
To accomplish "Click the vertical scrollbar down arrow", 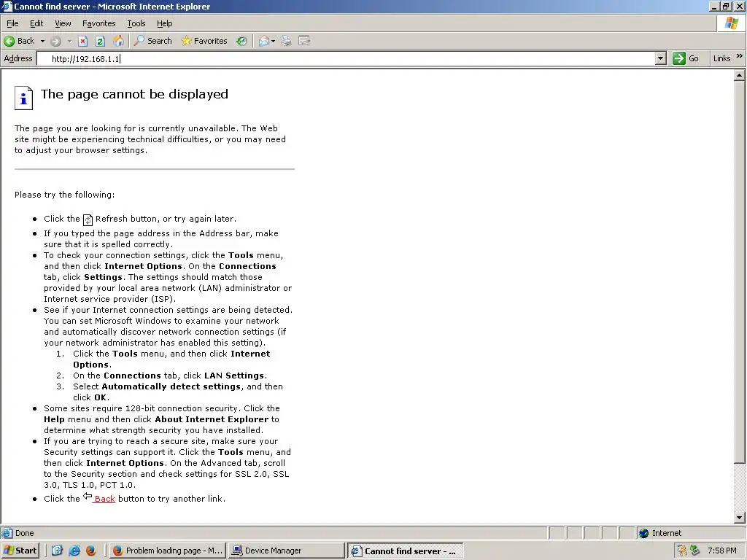I will coord(740,518).
